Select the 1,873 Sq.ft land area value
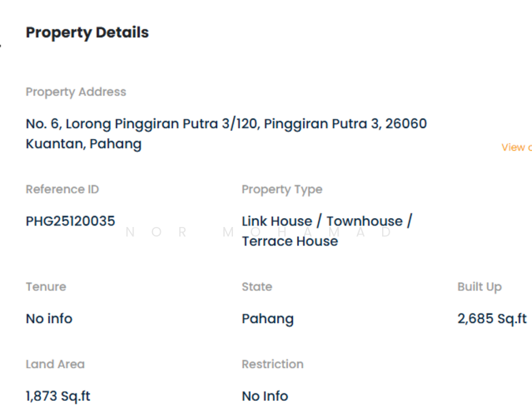 pos(58,397)
